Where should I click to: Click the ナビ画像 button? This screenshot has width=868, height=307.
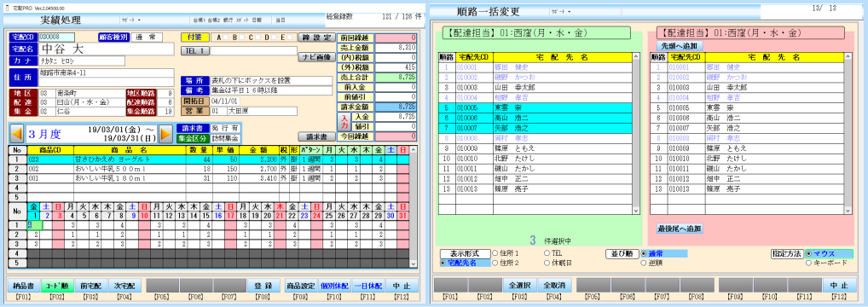point(316,56)
